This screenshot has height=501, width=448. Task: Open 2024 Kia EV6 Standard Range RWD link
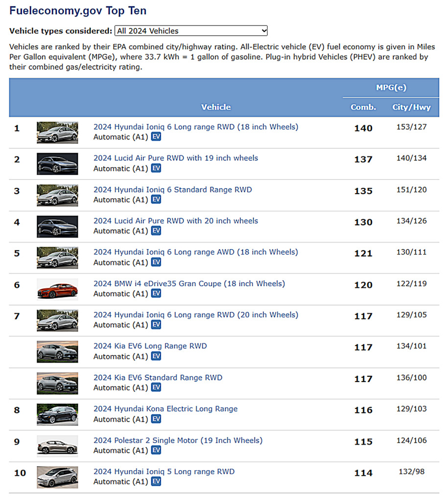tap(158, 377)
